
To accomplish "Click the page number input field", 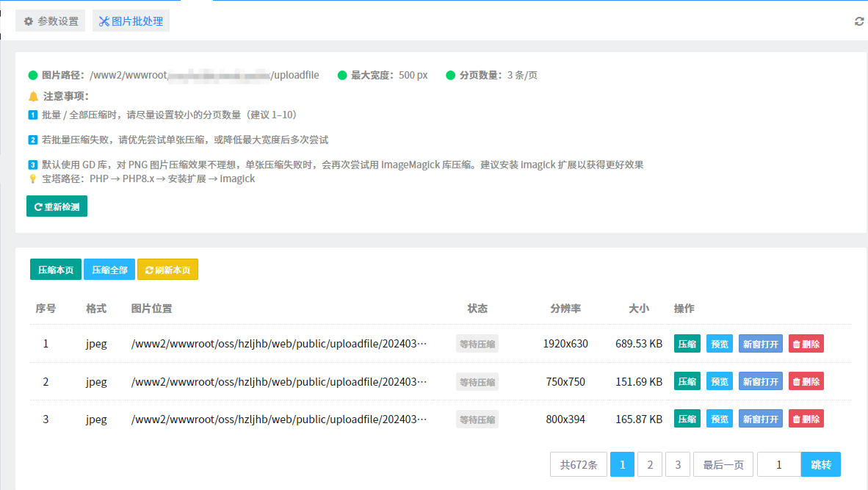I will tap(778, 464).
